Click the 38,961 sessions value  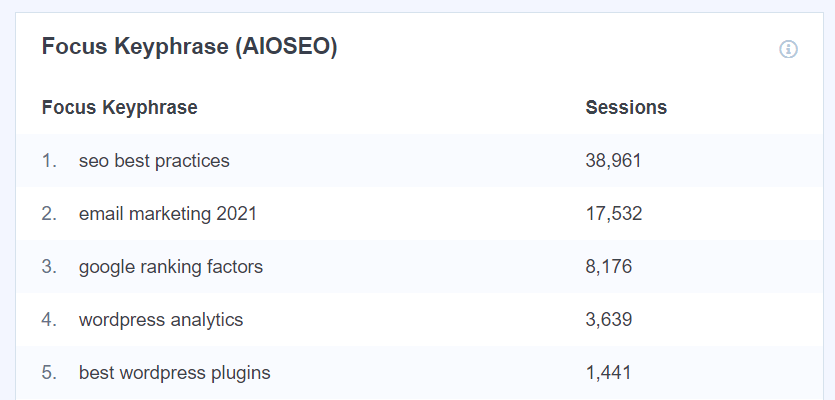[x=613, y=160]
